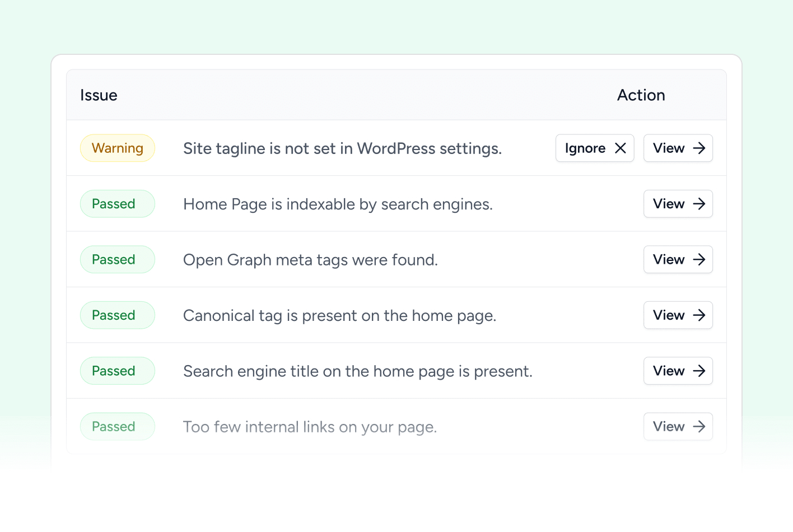Select text 'Home Page is indexable by search engines.'
The height and width of the screenshot is (532, 793).
338,204
